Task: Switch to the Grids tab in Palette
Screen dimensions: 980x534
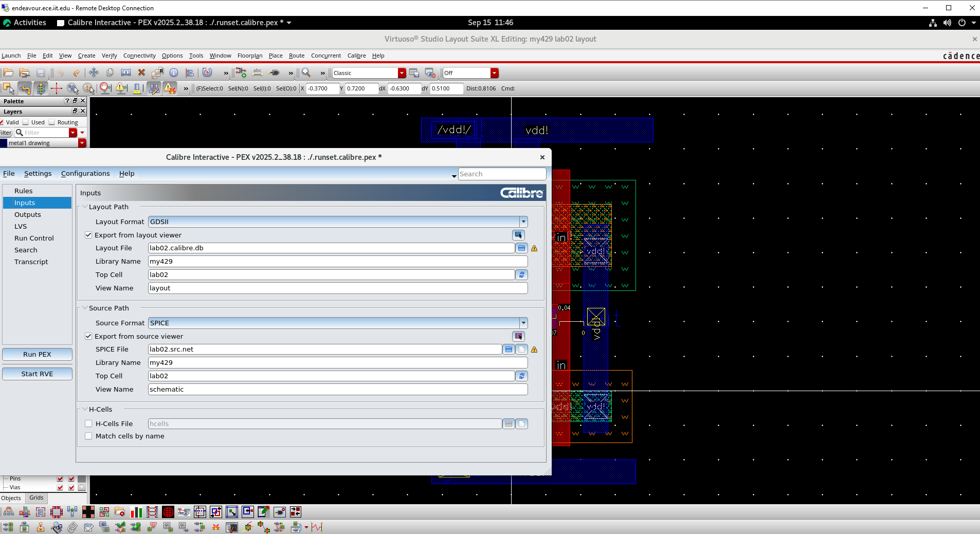Action: (37, 498)
